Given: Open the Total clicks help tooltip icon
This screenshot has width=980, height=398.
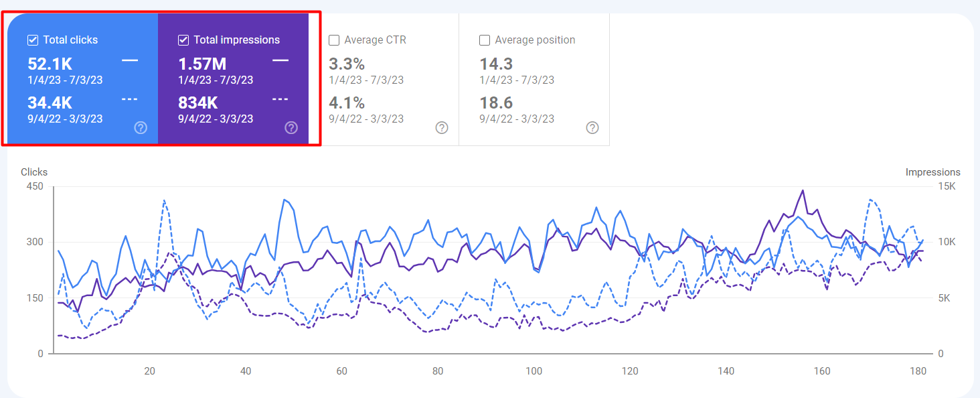Looking at the screenshot, I should 141,127.
